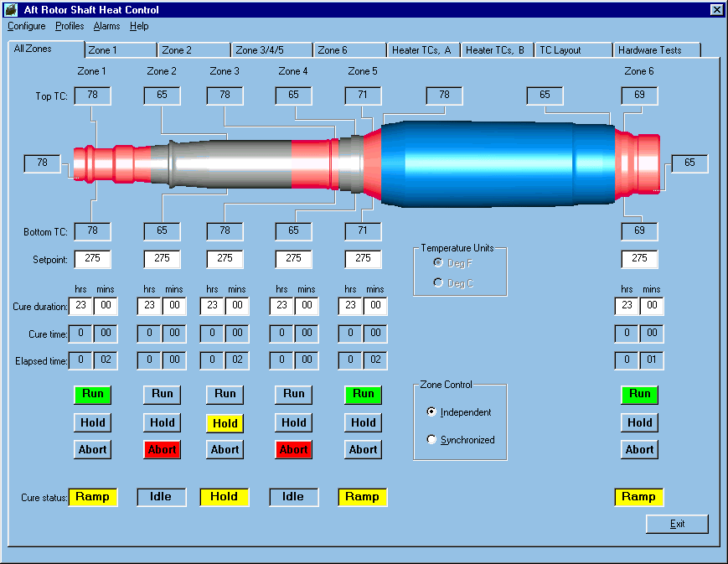Select the Synchronized zone control option

(432, 440)
